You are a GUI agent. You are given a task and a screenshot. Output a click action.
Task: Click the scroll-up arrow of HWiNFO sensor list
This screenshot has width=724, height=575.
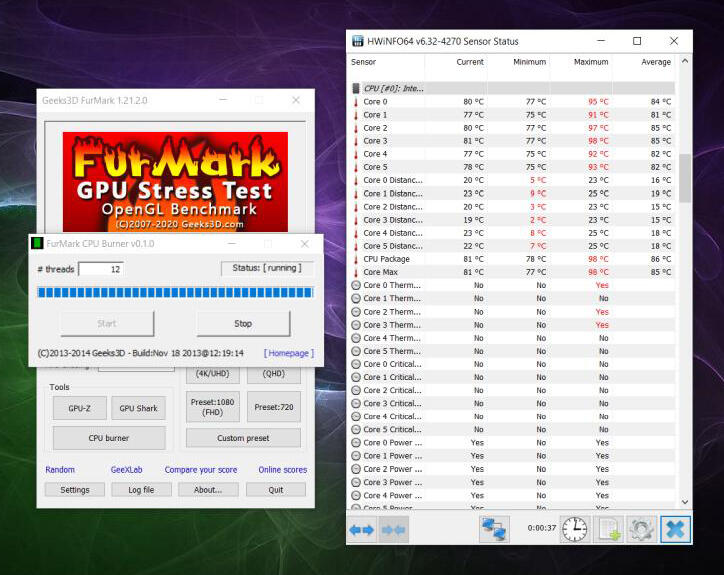tap(685, 61)
